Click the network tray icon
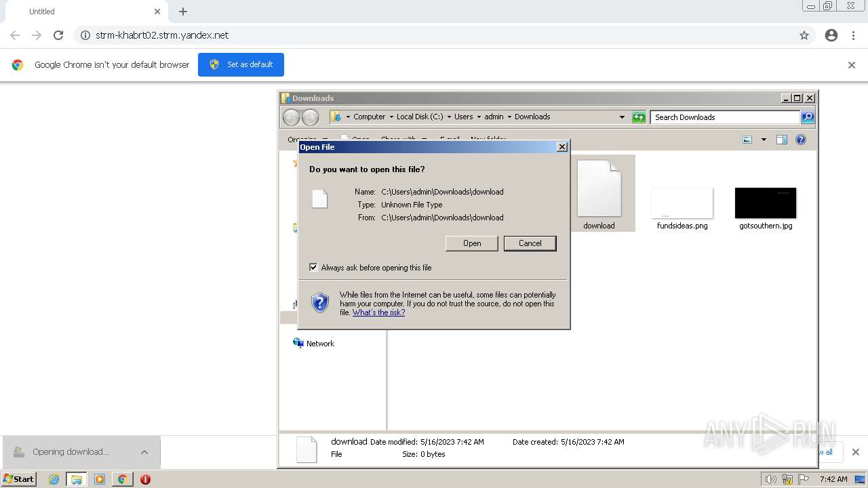Image resolution: width=868 pixels, height=488 pixels. 787,479
